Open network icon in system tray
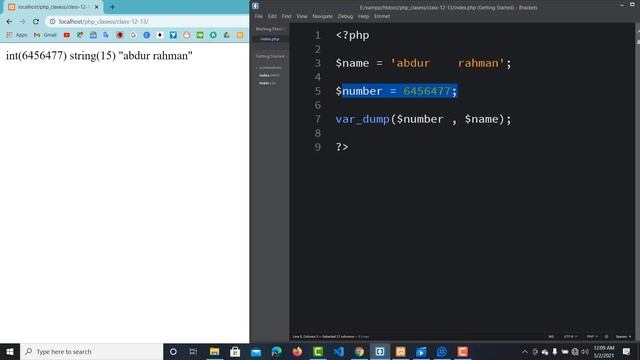The image size is (640, 360). [x=575, y=352]
